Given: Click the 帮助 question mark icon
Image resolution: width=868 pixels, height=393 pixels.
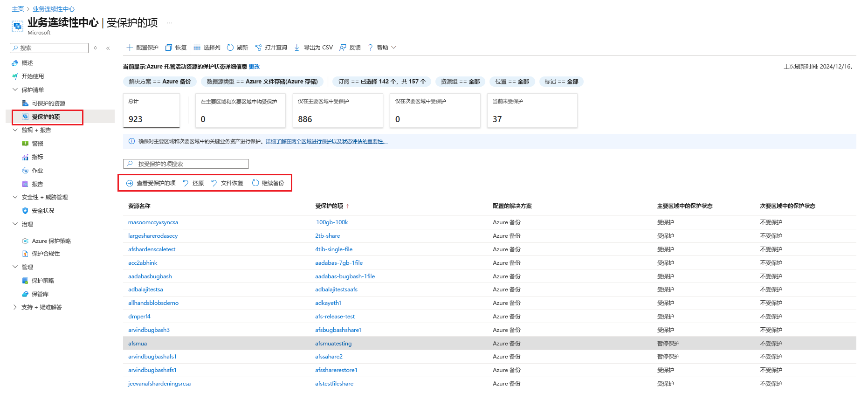Looking at the screenshot, I should [x=371, y=48].
